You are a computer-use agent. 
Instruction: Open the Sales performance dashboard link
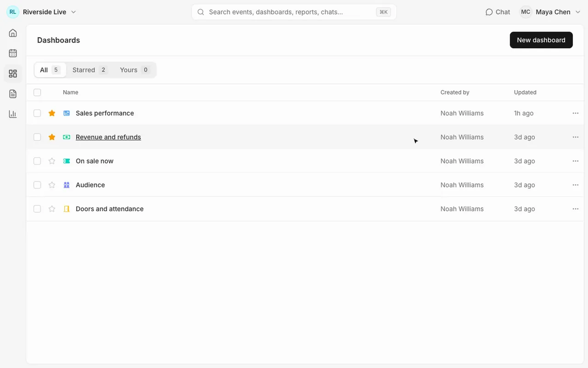105,113
